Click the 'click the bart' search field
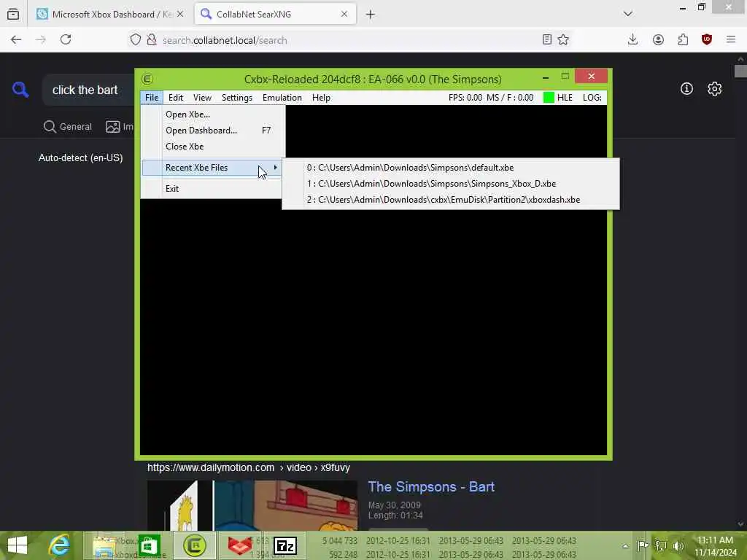 point(88,90)
